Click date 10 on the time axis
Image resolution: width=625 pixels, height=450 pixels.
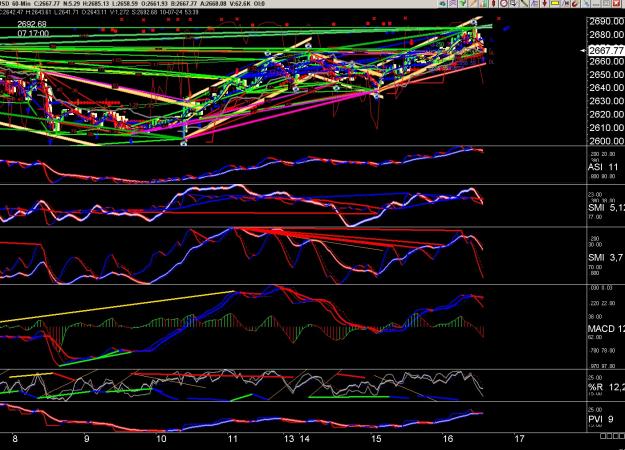pyautogui.click(x=161, y=439)
